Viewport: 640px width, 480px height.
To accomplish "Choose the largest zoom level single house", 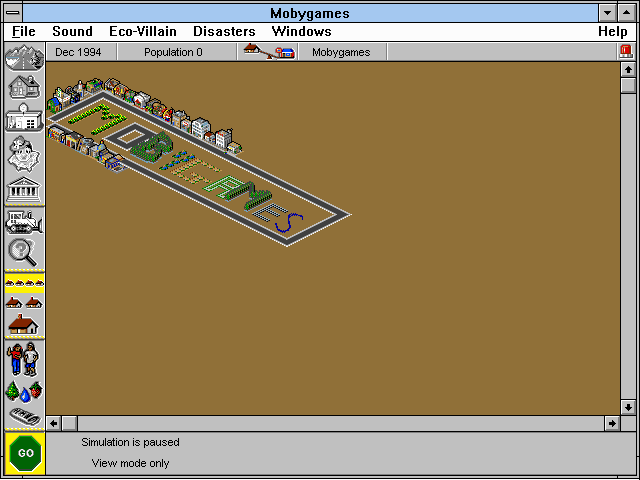I will point(23,324).
